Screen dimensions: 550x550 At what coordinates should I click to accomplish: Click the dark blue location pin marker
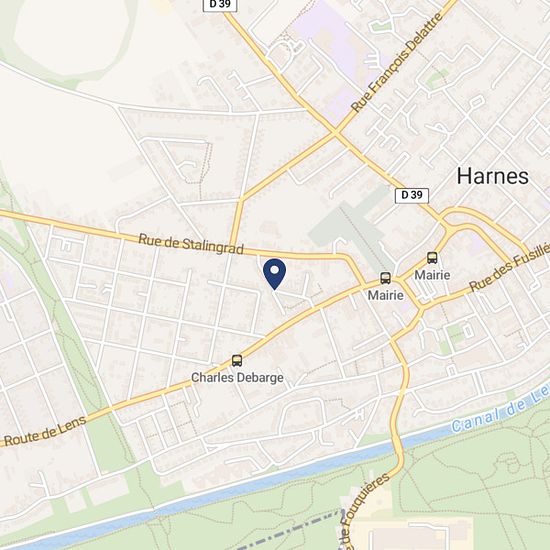(275, 274)
